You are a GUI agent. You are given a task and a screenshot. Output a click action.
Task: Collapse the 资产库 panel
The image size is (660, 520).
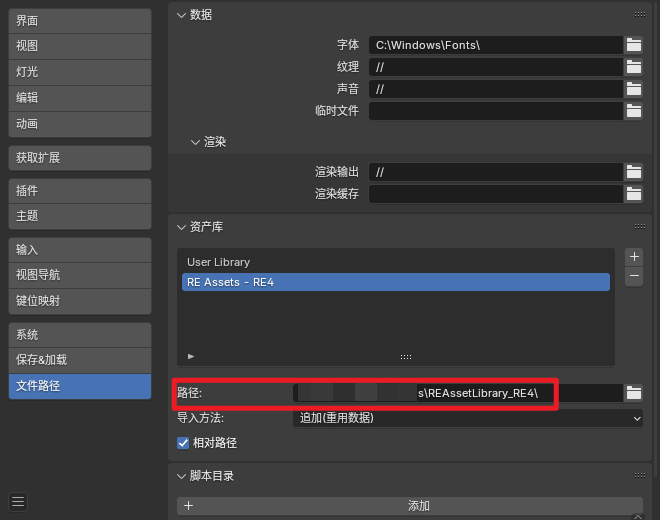point(181,227)
